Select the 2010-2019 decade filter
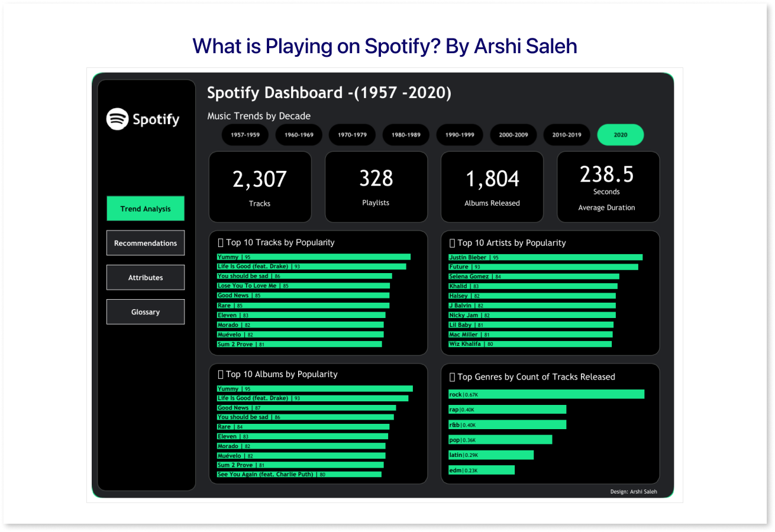 pos(567,135)
